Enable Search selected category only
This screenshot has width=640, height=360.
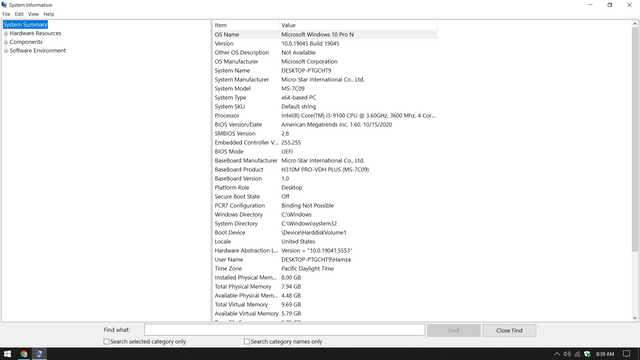pyautogui.click(x=107, y=341)
